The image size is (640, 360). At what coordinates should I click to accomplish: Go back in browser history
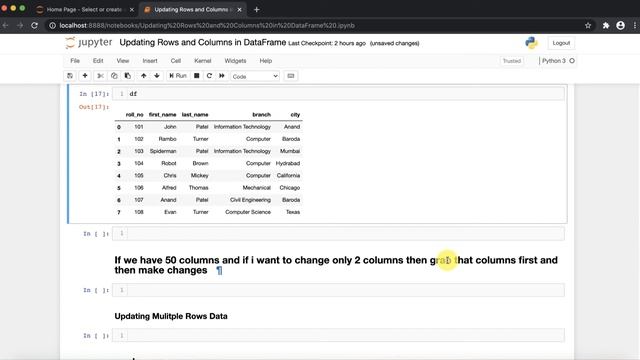click(x=5, y=25)
